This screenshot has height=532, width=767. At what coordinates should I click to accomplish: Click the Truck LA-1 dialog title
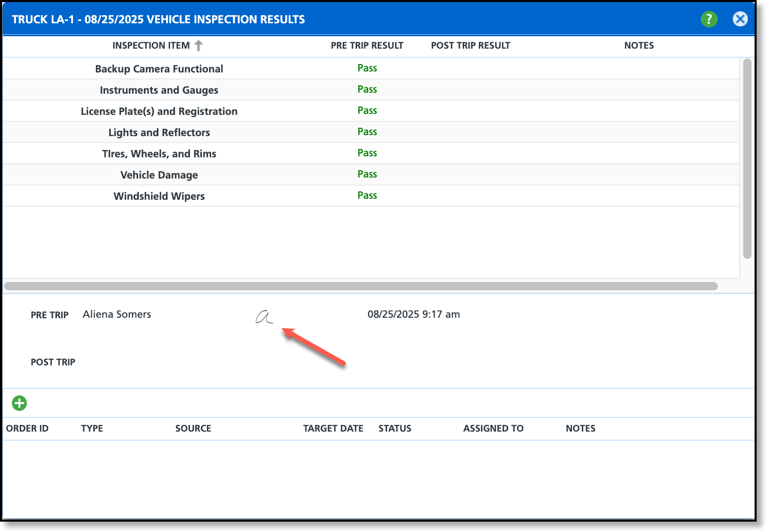click(158, 20)
